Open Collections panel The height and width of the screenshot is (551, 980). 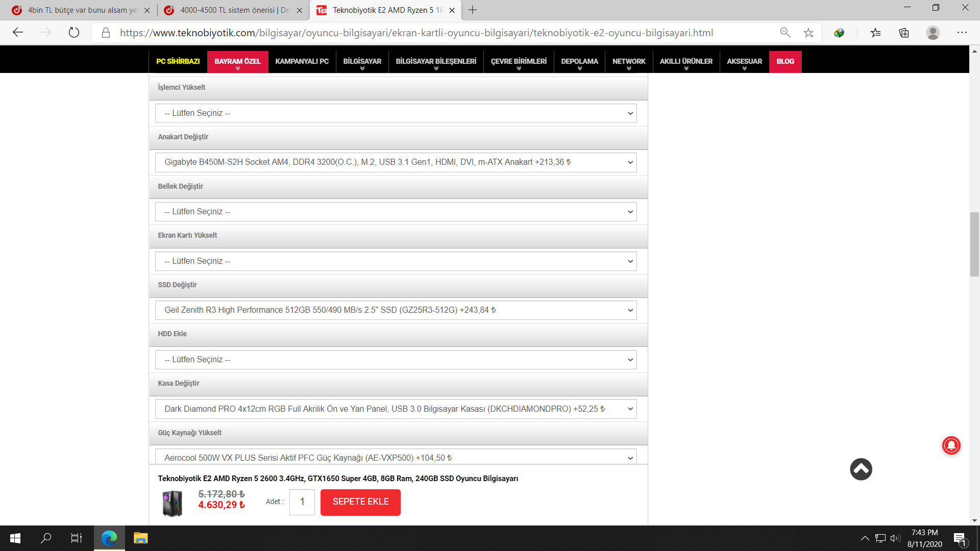904,33
